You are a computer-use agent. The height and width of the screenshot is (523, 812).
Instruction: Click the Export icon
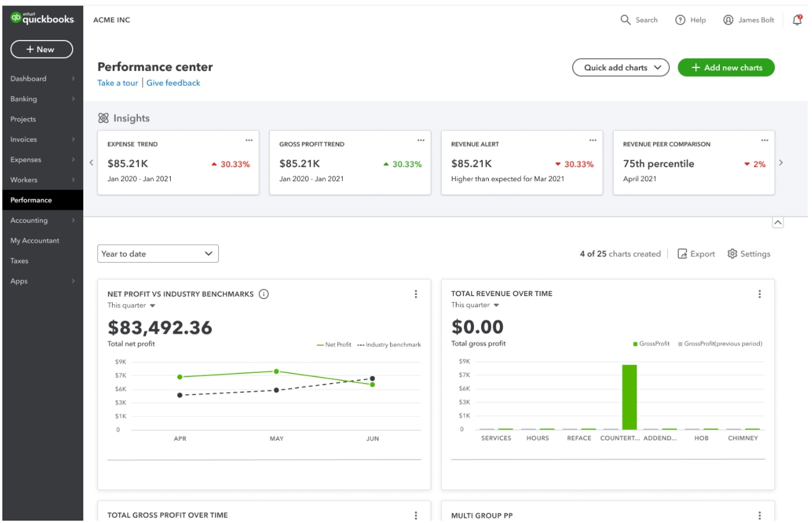[x=682, y=254]
